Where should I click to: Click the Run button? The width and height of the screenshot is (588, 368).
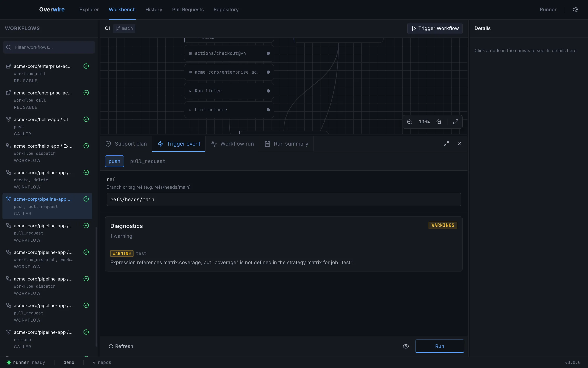coord(440,346)
